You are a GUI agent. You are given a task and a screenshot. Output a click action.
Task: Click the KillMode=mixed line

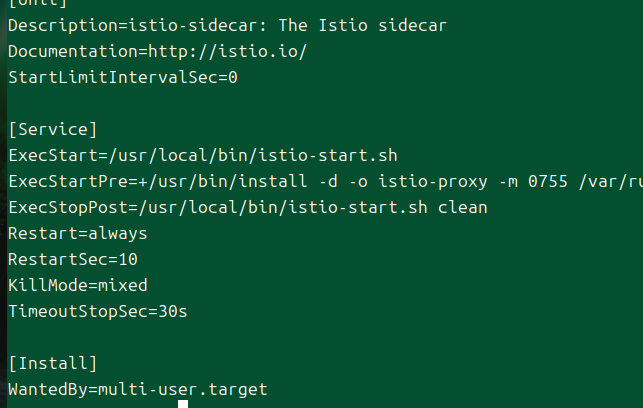point(78,285)
